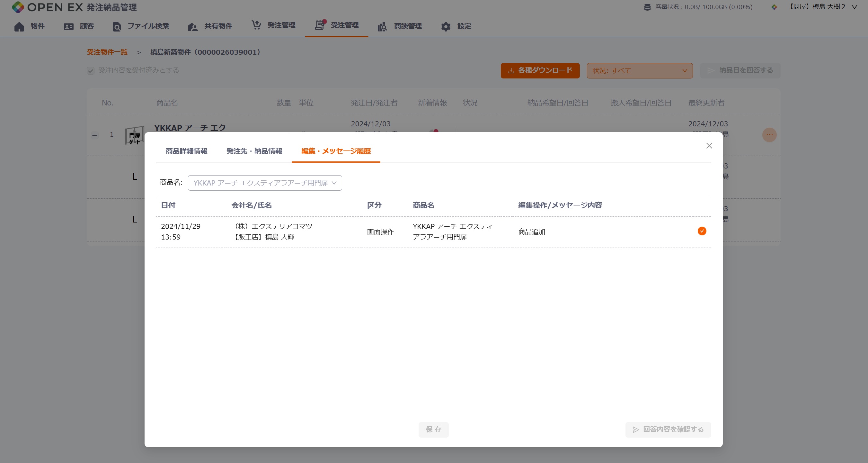868x463 pixels.
Task: Click the 区分 column header
Action: coord(374,205)
